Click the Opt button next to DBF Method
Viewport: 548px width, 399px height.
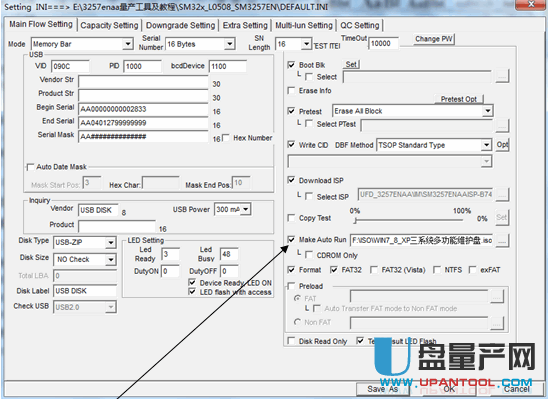coord(502,145)
